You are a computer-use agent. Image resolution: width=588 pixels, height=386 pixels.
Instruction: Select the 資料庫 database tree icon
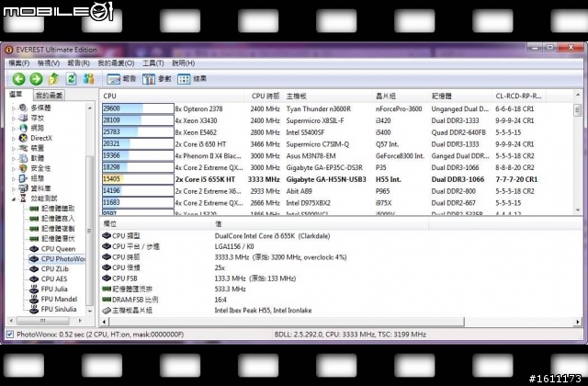23,188
